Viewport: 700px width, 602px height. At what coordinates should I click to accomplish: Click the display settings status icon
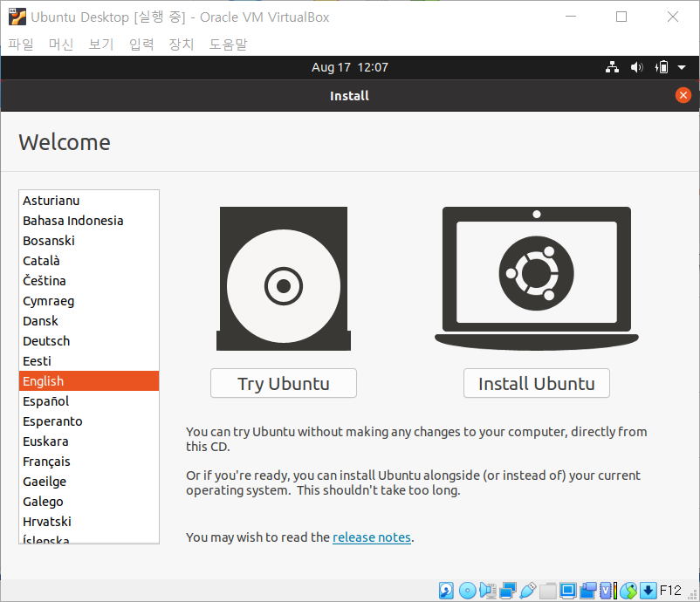[568, 591]
